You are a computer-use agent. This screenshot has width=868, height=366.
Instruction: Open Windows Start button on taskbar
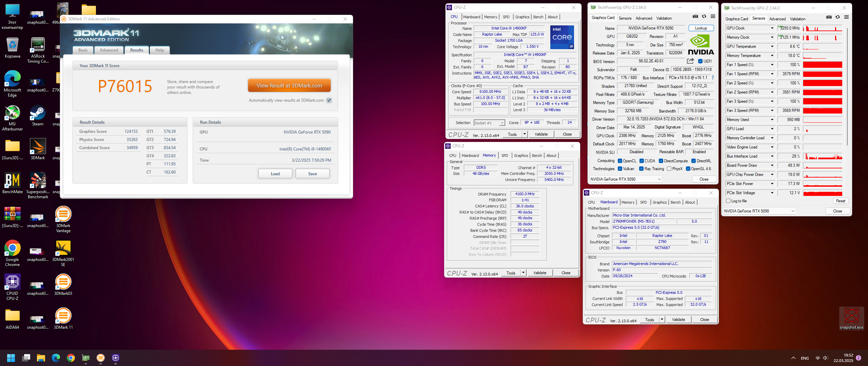[11, 358]
